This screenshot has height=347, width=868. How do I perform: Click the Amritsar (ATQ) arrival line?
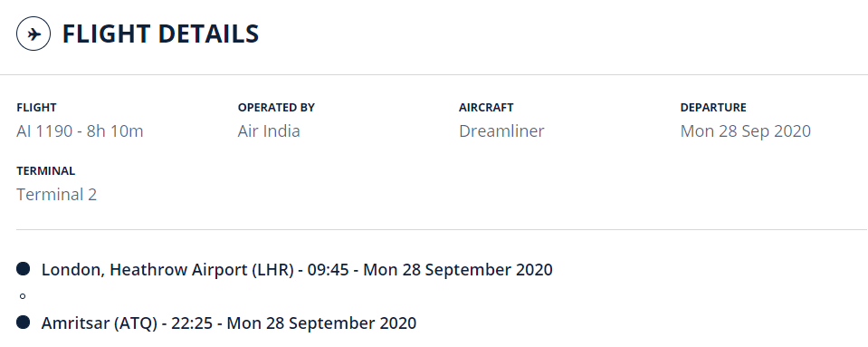(x=229, y=323)
